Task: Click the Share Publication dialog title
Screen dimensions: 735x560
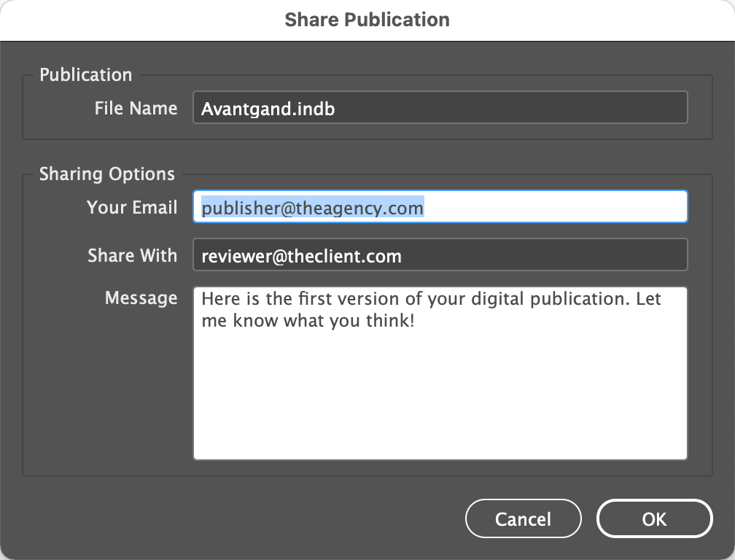Action: (x=367, y=20)
